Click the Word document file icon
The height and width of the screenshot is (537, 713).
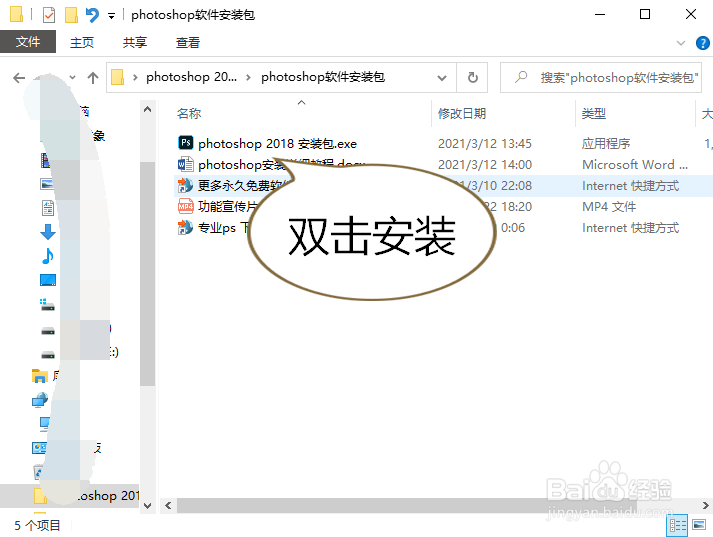click(x=186, y=164)
